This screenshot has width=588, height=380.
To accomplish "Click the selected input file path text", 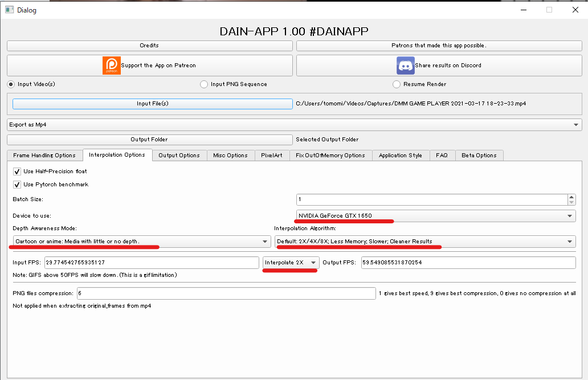I will (x=411, y=104).
